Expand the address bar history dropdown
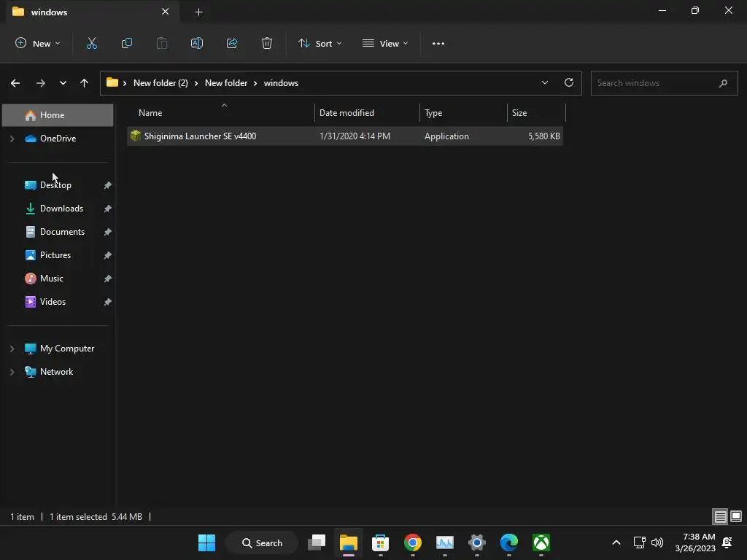747x560 pixels. [x=544, y=82]
